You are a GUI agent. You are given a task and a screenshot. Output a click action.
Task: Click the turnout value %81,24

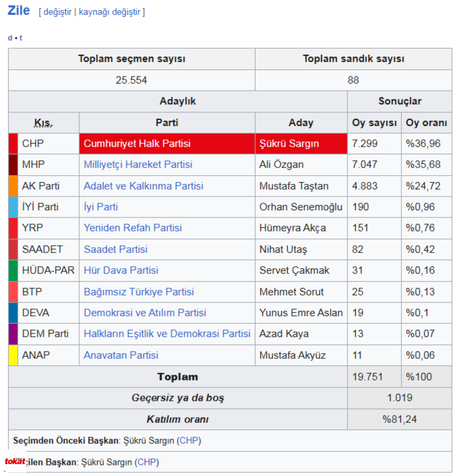[400, 419]
